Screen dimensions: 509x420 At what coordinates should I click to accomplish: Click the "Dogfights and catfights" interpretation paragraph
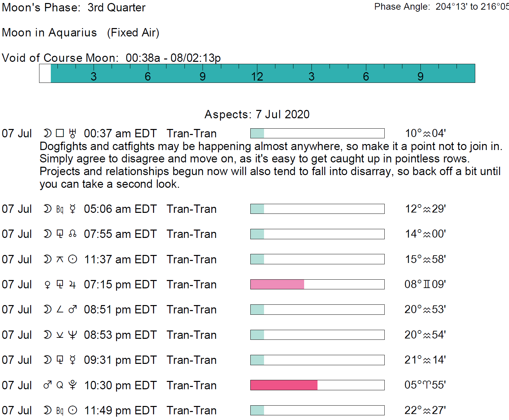pos(270,165)
